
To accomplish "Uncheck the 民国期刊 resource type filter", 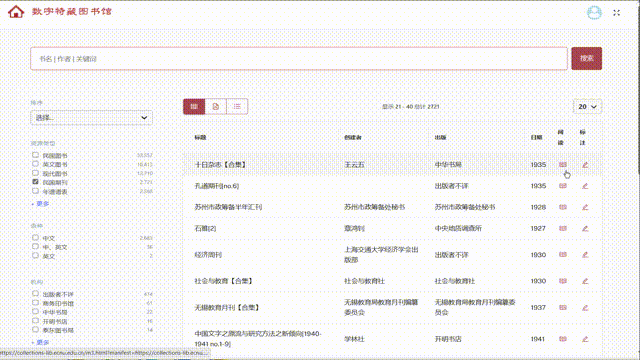I will (36, 182).
